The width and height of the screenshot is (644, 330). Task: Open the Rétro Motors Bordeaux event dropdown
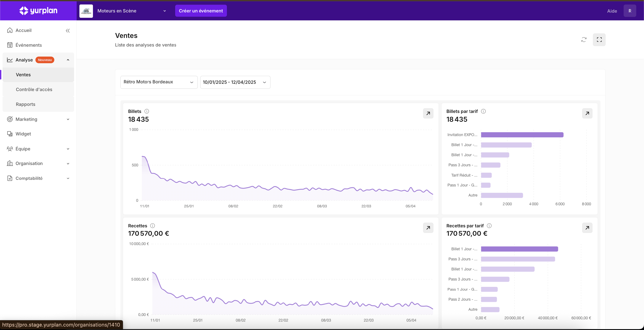click(x=159, y=82)
